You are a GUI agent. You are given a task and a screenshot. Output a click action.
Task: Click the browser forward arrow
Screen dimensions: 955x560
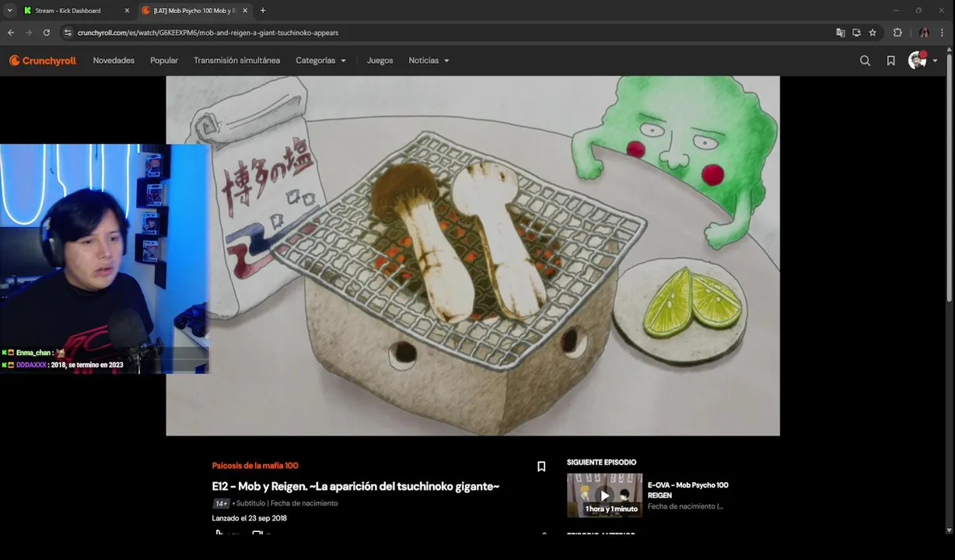coord(29,33)
